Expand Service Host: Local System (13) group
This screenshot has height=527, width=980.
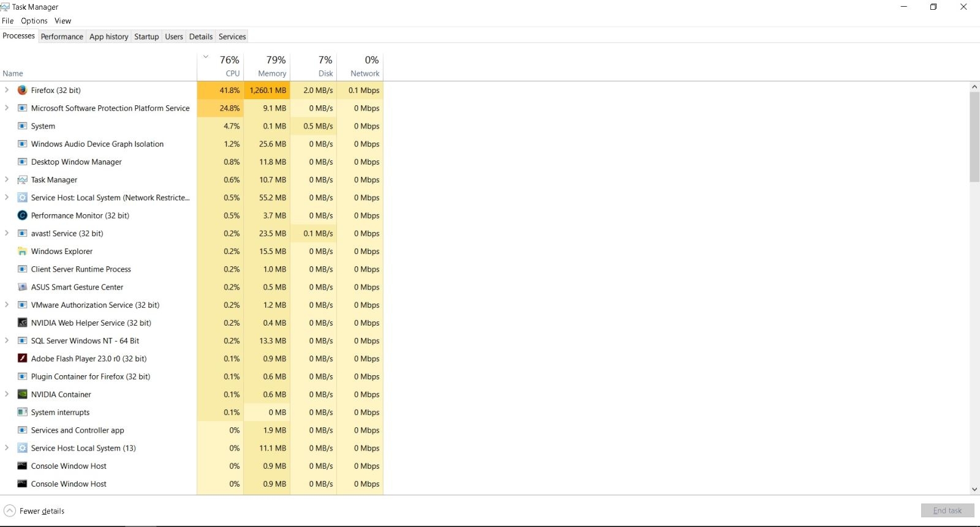[7, 448]
